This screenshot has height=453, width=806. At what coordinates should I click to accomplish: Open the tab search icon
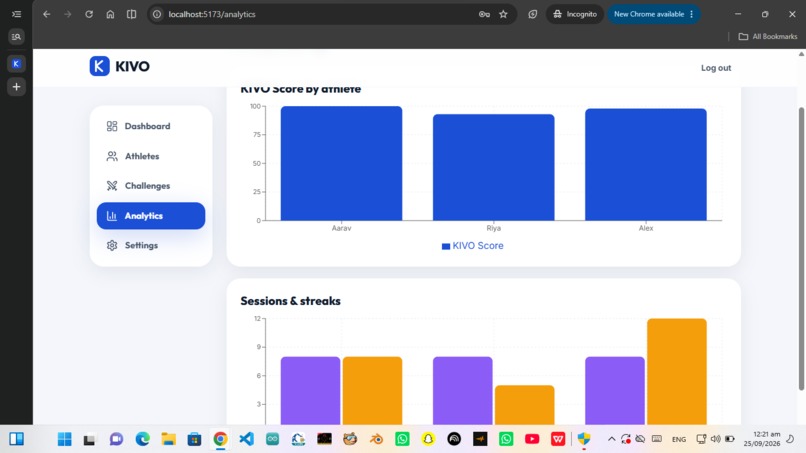(x=16, y=37)
